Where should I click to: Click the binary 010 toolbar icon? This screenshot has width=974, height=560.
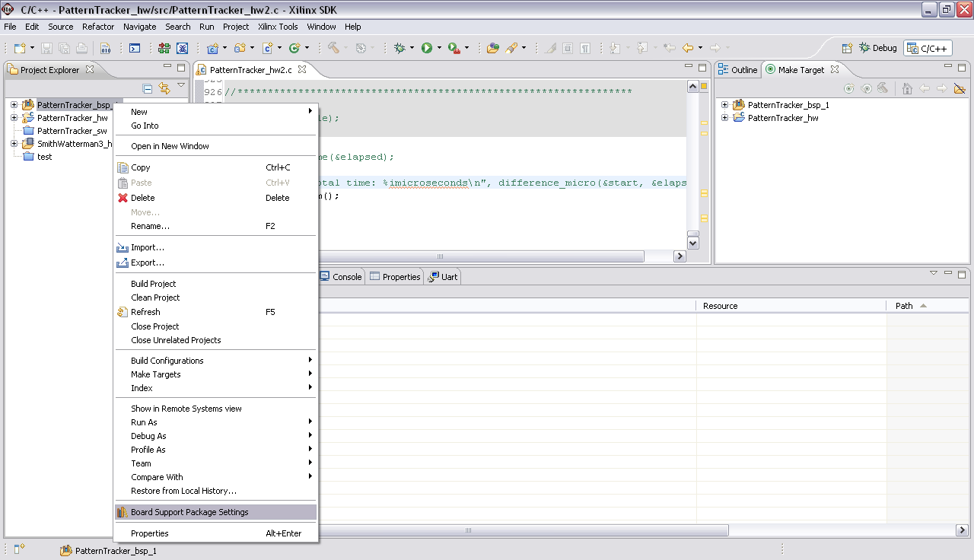(x=106, y=48)
